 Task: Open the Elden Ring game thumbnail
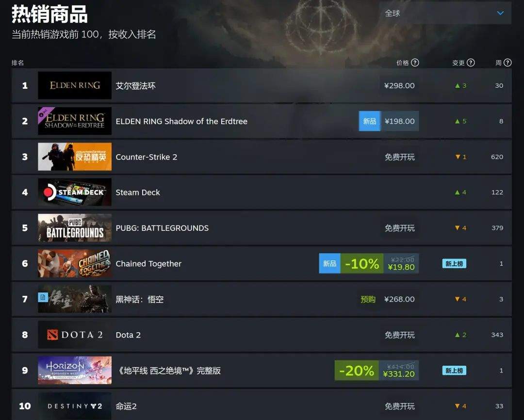tap(75, 85)
